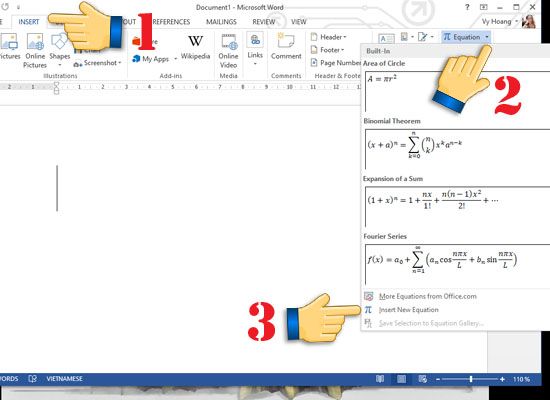Switch to Web Layout view
The width and height of the screenshot is (550, 400).
coord(423,379)
